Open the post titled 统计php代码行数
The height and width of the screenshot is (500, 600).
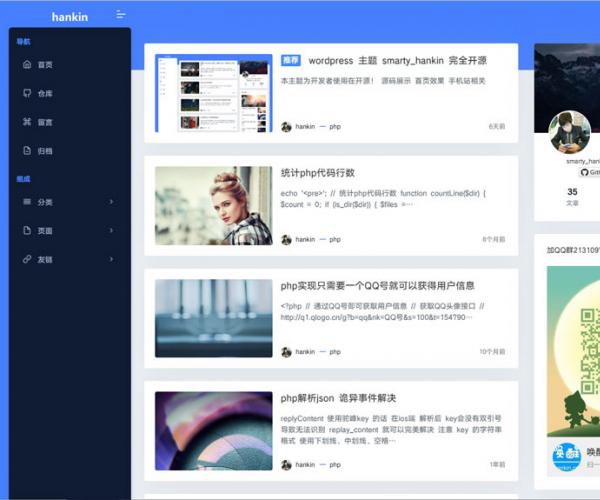(x=318, y=173)
